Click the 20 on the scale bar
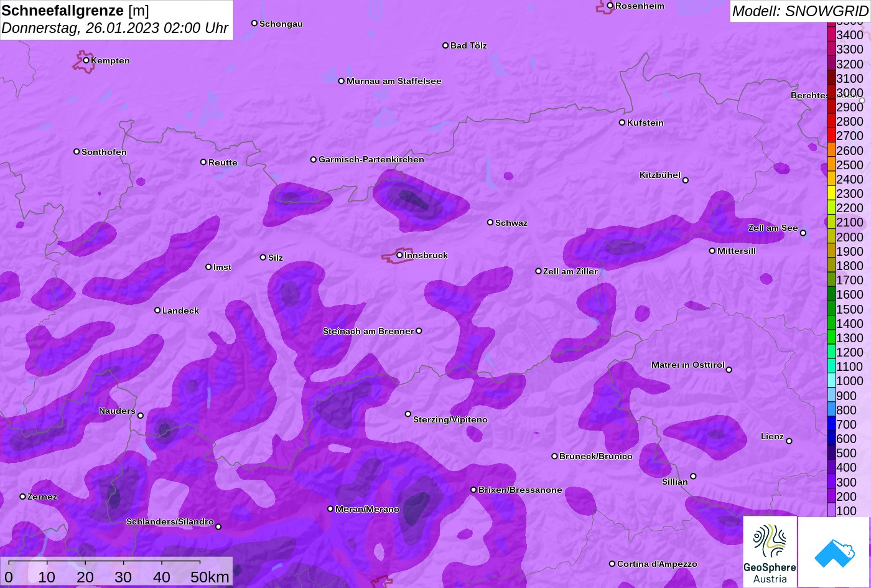Viewport: 871px width, 588px height. coord(85,577)
